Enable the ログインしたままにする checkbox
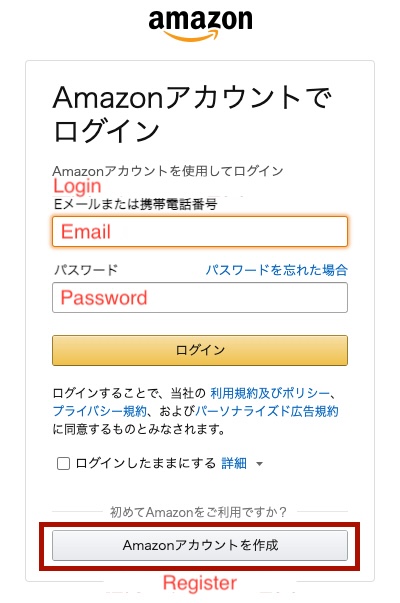400x603 pixels. [x=63, y=463]
